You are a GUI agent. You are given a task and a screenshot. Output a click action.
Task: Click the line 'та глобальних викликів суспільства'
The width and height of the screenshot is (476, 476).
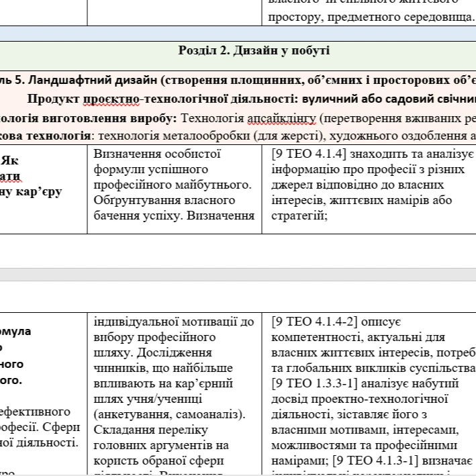pyautogui.click(x=373, y=368)
